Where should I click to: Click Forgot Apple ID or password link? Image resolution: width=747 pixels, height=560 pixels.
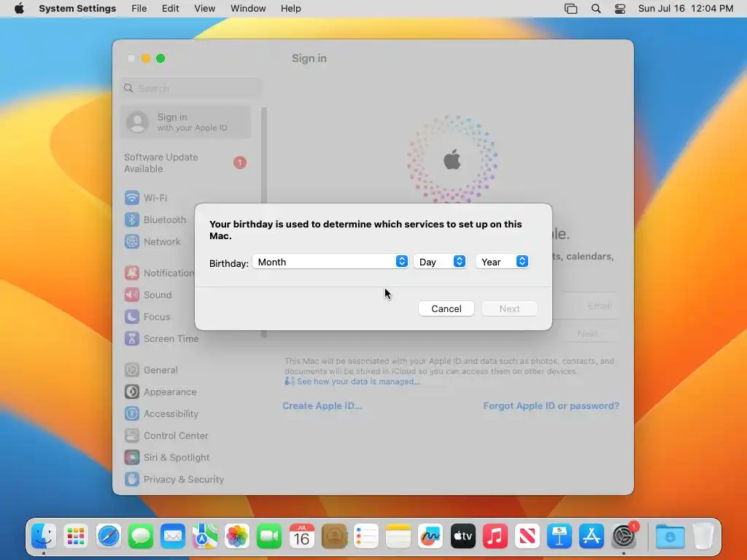click(551, 405)
